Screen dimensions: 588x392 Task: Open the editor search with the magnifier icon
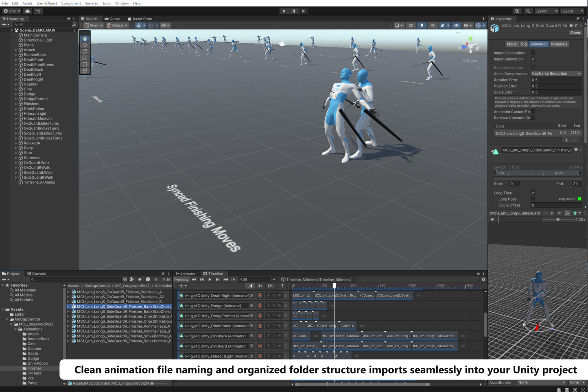528,11
